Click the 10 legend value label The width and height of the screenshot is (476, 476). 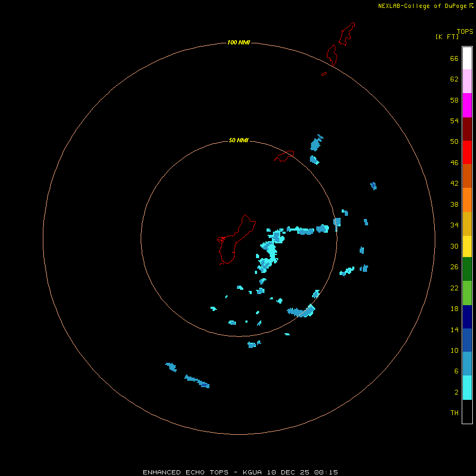tap(454, 350)
